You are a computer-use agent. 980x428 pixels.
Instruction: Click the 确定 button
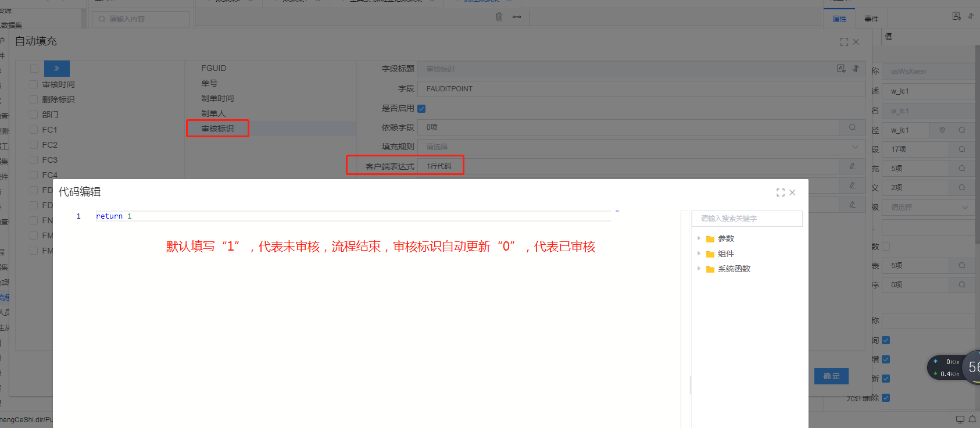point(831,376)
